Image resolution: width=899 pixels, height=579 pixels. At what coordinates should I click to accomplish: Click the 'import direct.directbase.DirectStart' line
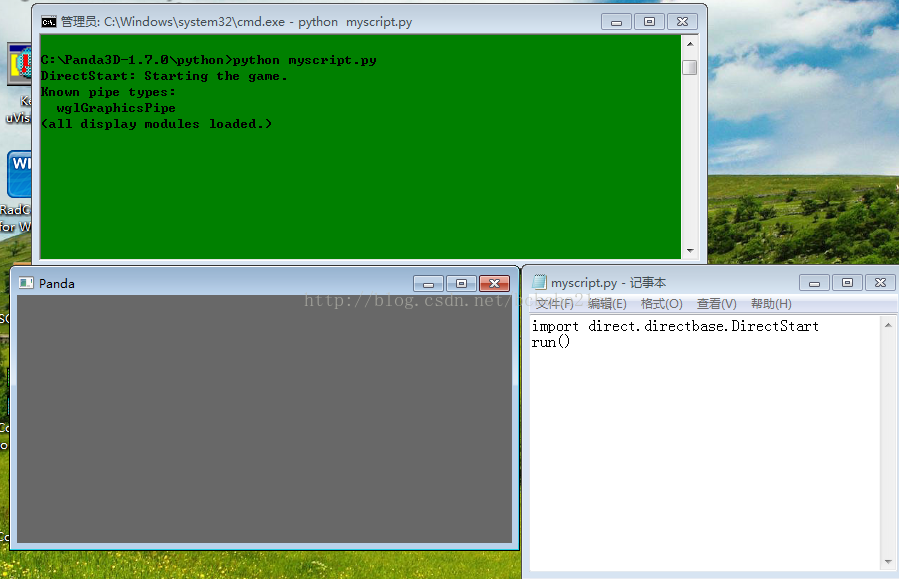675,326
